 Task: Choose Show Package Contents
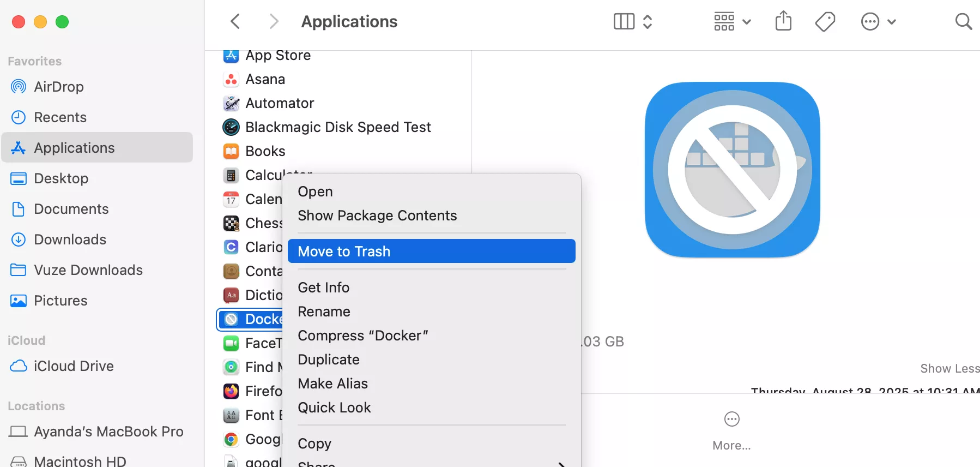click(x=377, y=215)
